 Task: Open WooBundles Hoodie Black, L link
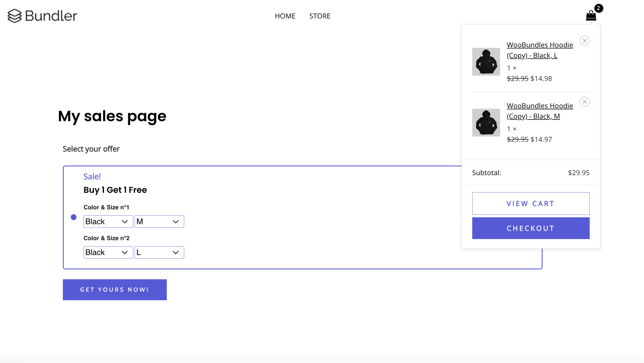click(x=540, y=50)
